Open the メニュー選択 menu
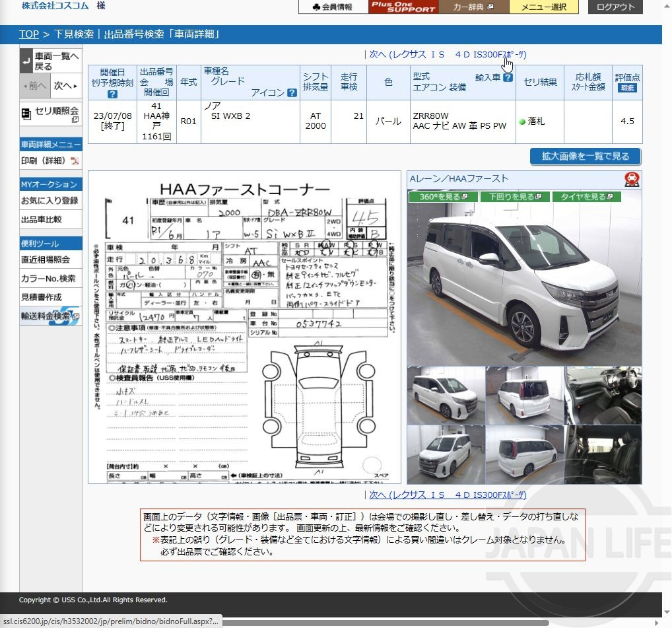Screen dimensions: 672x628 544,8
